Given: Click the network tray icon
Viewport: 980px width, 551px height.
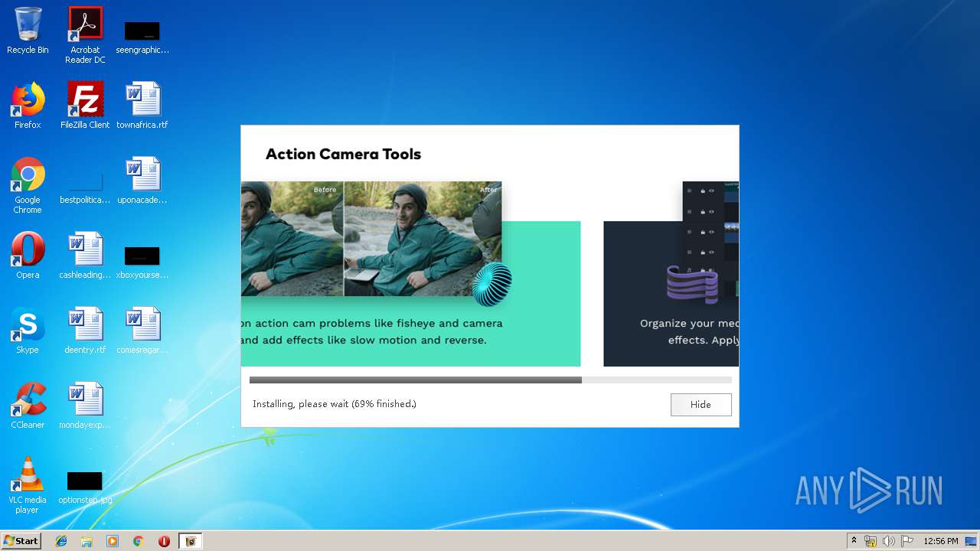Looking at the screenshot, I should coord(871,541).
